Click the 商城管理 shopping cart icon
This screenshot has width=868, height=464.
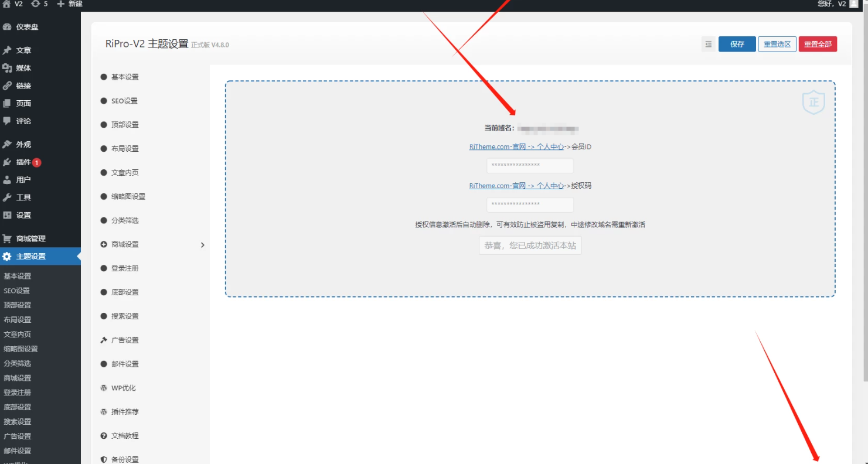click(x=7, y=238)
